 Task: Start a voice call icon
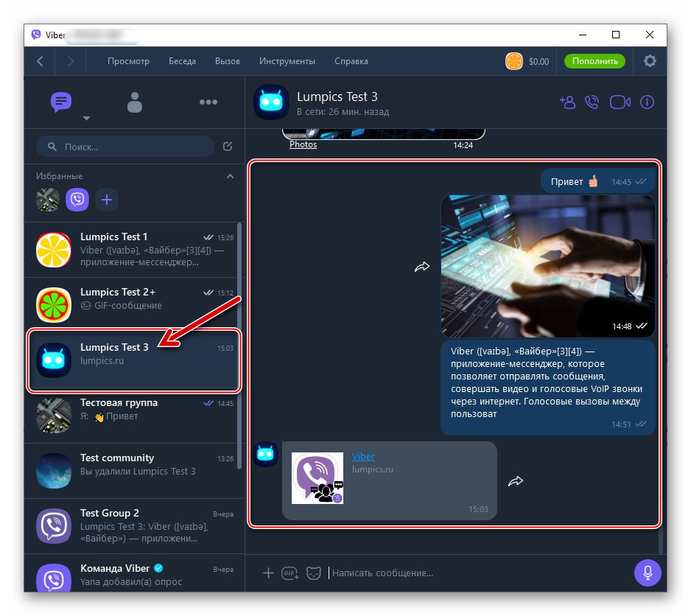(x=592, y=102)
